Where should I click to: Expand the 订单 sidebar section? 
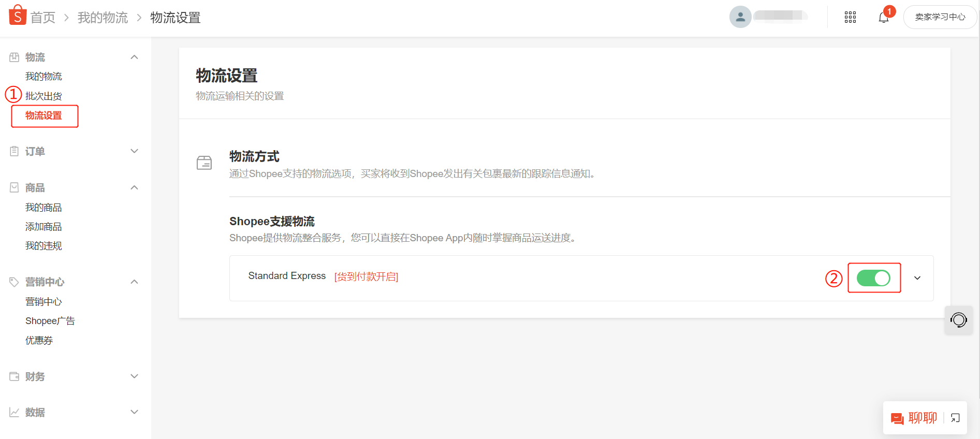point(134,151)
